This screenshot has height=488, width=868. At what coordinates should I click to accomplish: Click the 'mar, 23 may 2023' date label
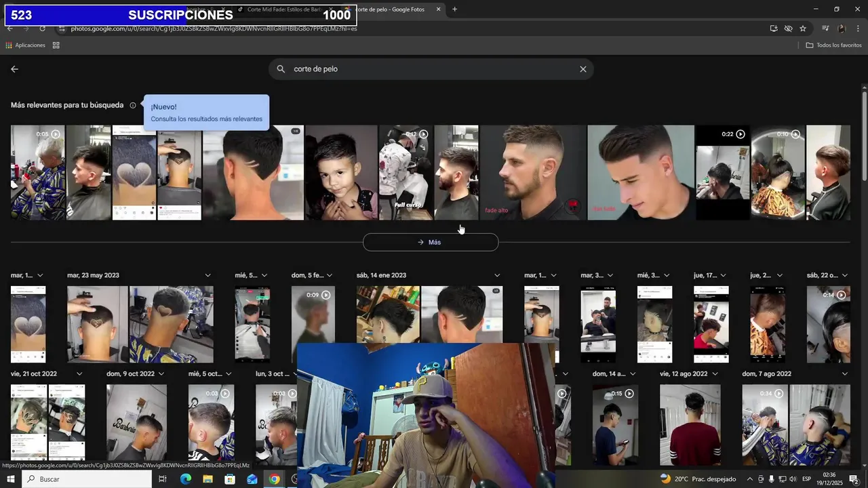coord(93,275)
